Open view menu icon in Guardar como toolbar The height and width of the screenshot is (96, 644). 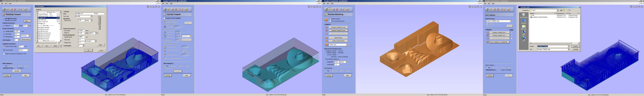click(570, 10)
